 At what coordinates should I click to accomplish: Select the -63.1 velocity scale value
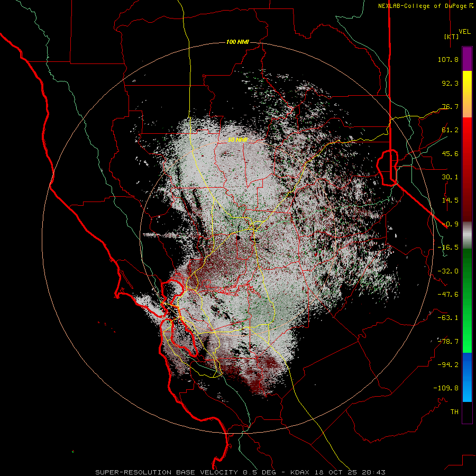point(448,318)
